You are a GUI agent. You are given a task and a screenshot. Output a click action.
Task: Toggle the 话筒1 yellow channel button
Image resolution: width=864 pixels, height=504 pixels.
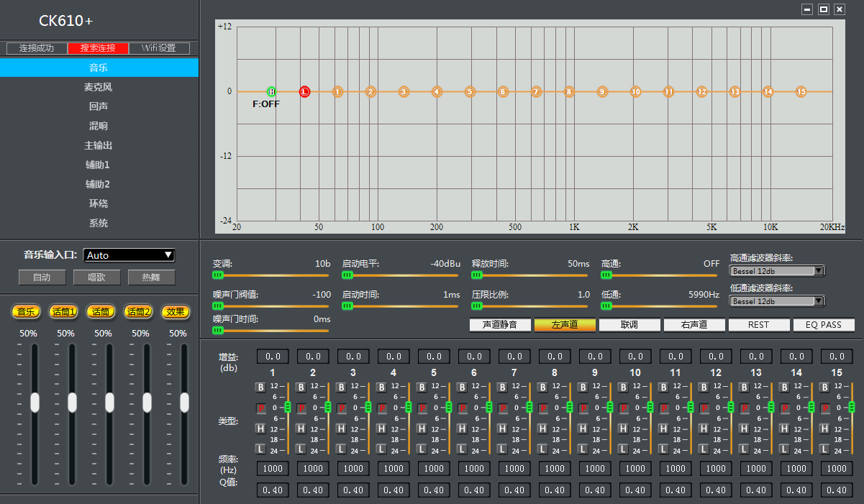click(x=63, y=311)
